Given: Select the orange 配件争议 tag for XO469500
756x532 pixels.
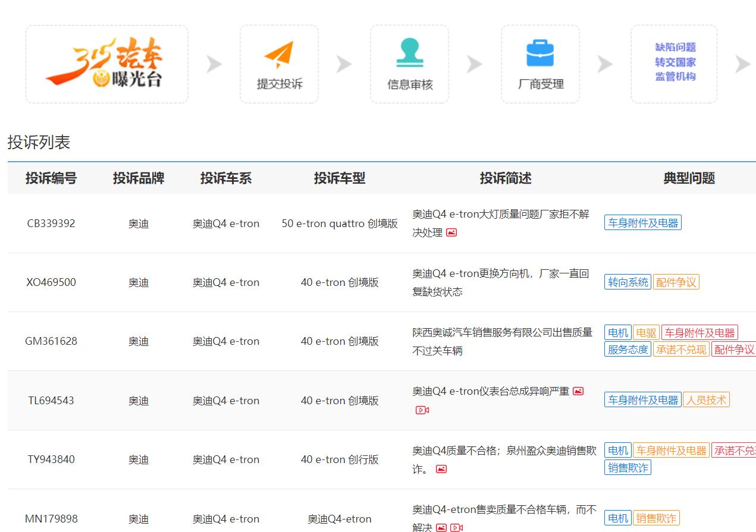Looking at the screenshot, I should point(676,282).
